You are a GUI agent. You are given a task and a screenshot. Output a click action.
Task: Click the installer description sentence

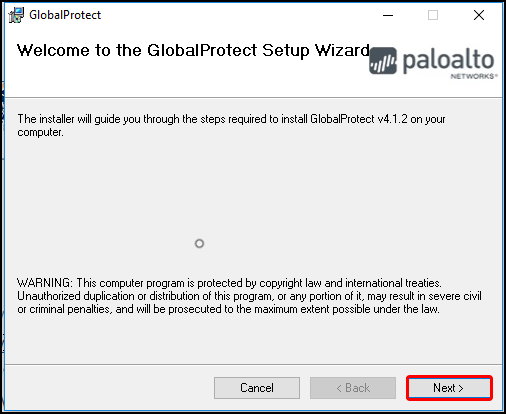coord(231,125)
